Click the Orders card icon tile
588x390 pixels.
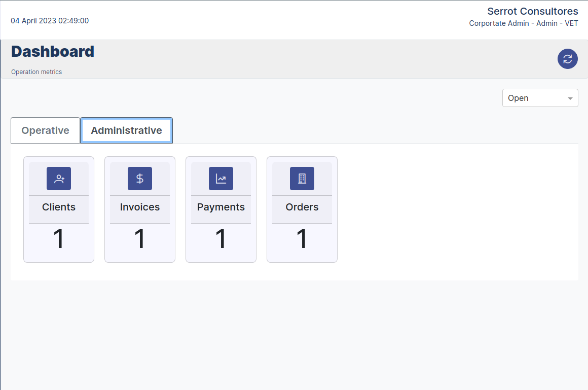coord(302,178)
